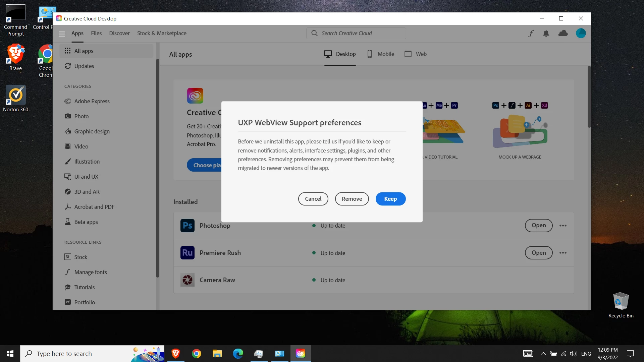Click Cancel in preferences dialog
The width and height of the screenshot is (644, 362).
tap(313, 199)
